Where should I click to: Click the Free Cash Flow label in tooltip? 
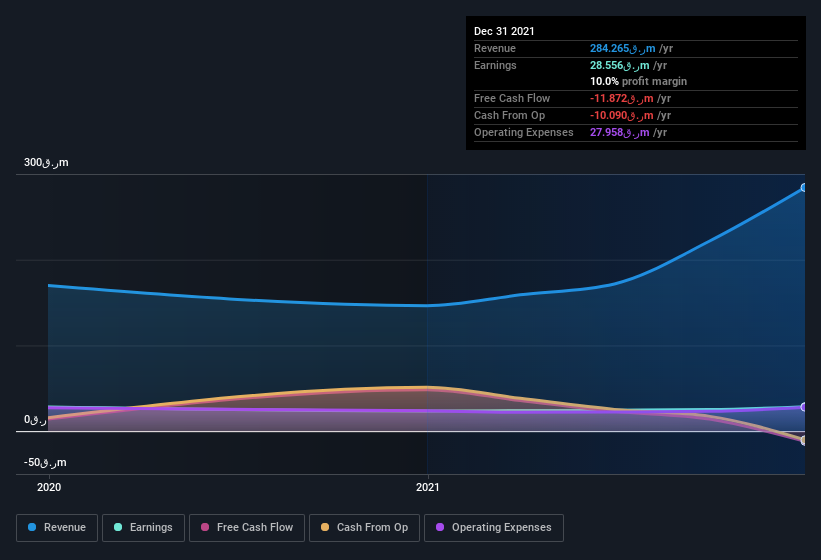512,98
